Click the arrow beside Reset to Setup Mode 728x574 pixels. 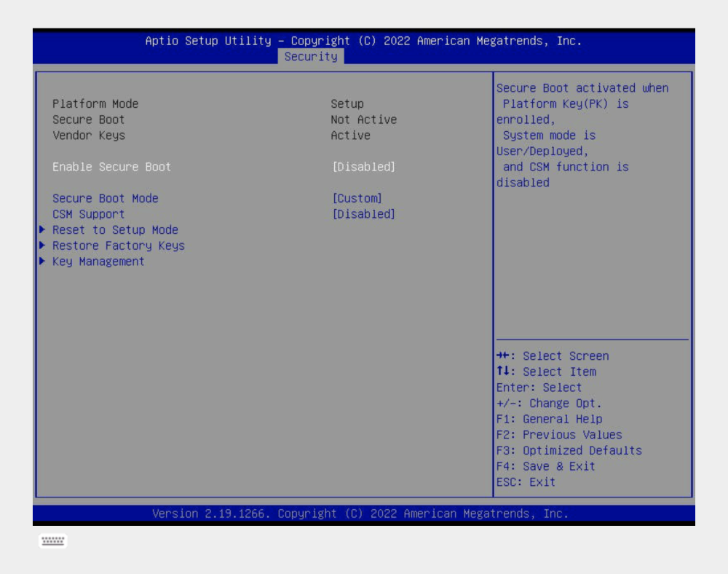[x=42, y=229]
